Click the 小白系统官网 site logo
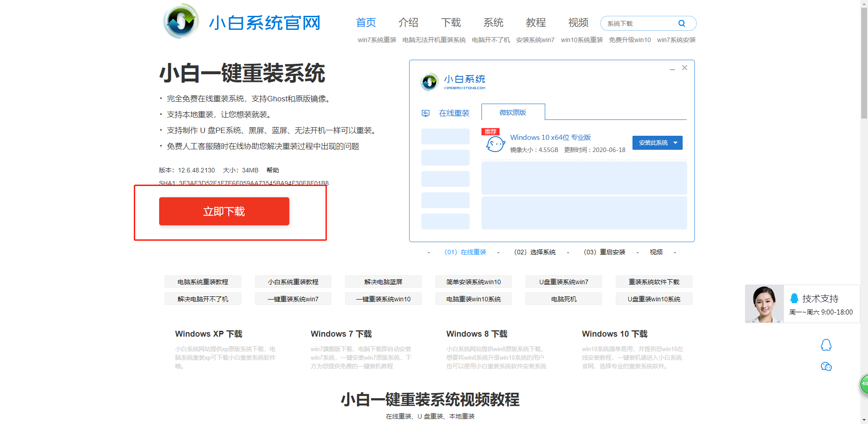 pyautogui.click(x=242, y=22)
